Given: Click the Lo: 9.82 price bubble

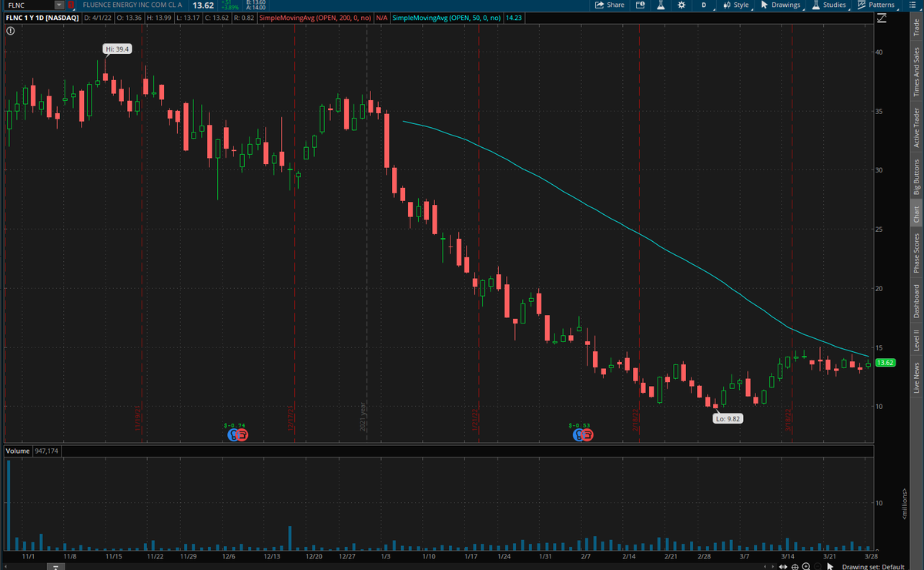Looking at the screenshot, I should pyautogui.click(x=727, y=418).
